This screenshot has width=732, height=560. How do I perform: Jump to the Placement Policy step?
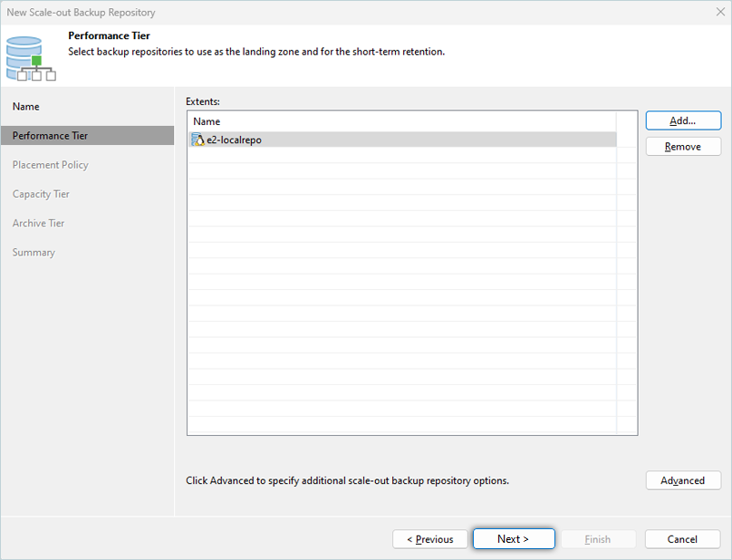51,165
